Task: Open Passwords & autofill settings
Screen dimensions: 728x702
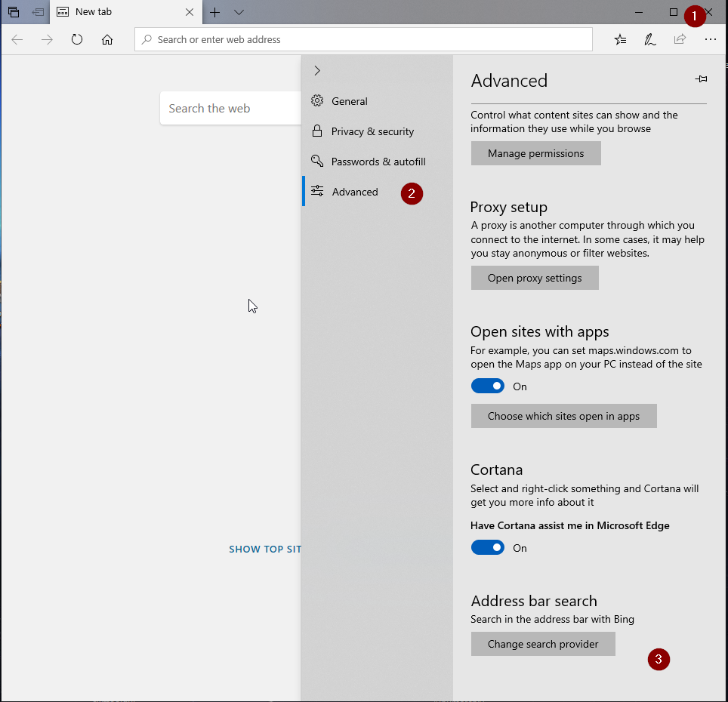Action: (376, 162)
